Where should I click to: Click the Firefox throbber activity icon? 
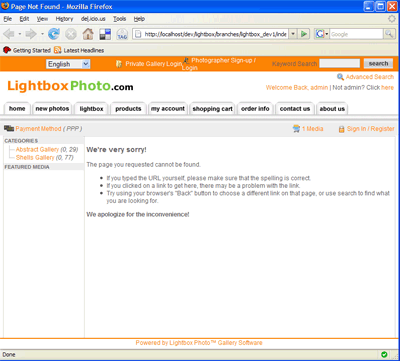(392, 19)
